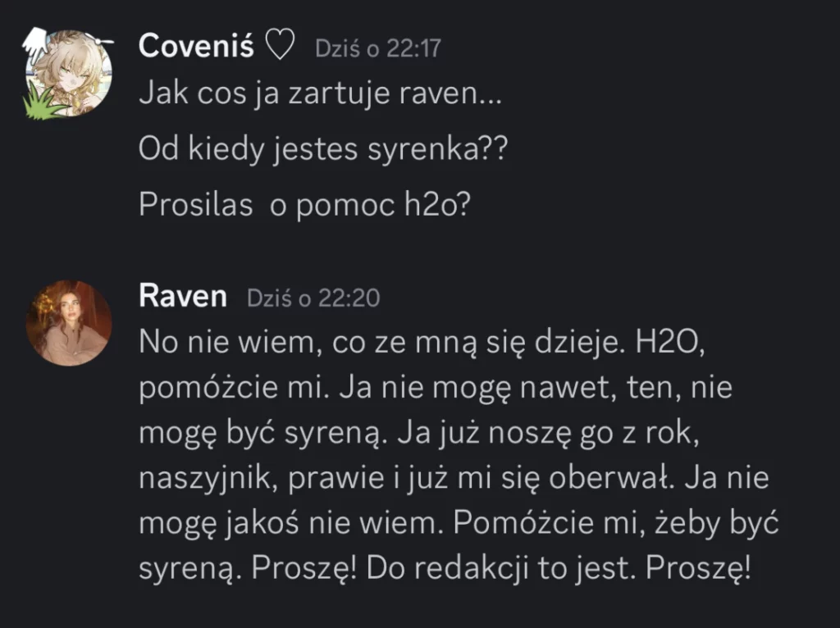The image size is (840, 628).
Task: Click the word "syrenka??" in Coveniś's message
Action: pos(438,150)
